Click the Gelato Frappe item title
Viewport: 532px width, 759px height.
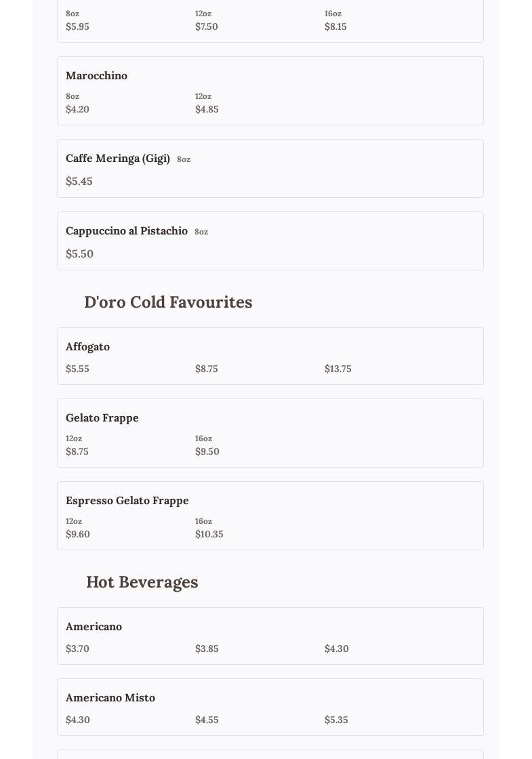click(102, 417)
